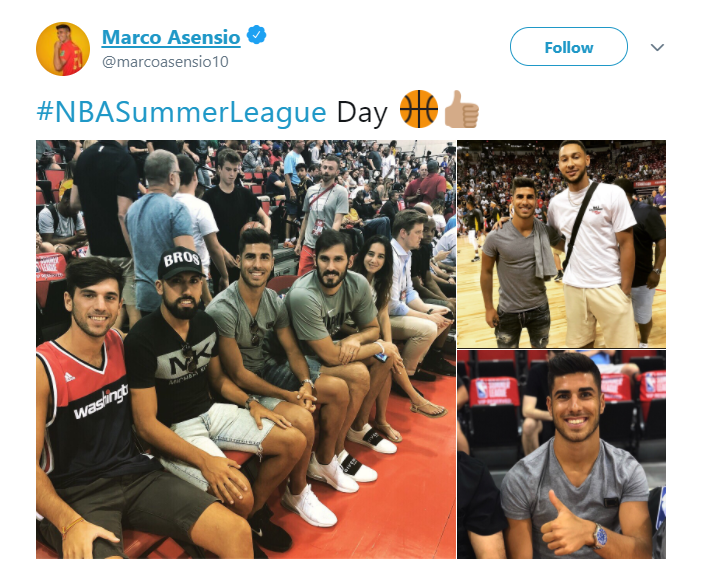
Task: Click the blue verified badge
Action: click(x=257, y=35)
